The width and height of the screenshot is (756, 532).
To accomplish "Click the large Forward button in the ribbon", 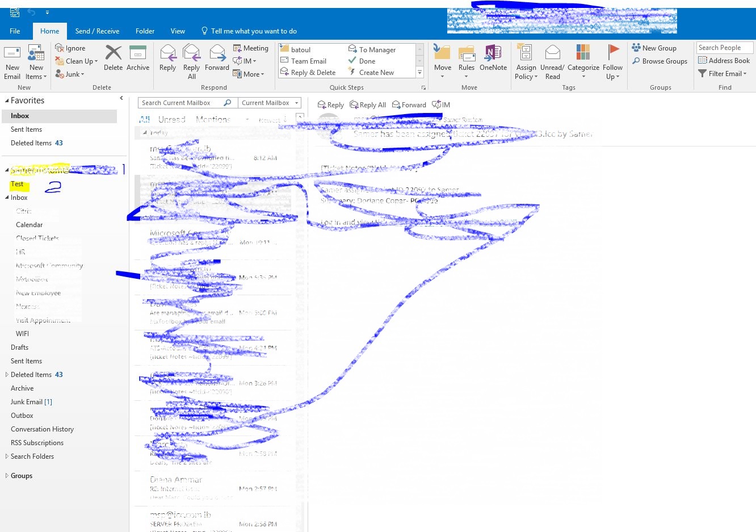I will point(217,58).
